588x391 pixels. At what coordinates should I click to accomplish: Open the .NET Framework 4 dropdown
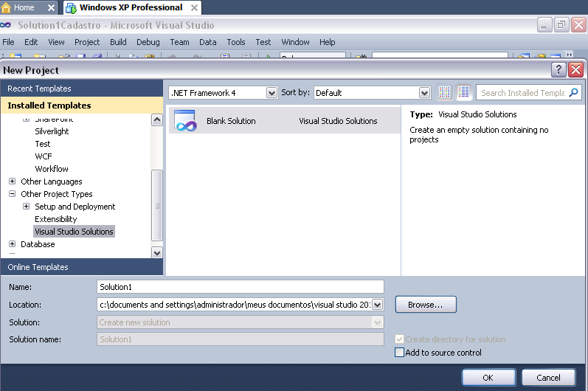tap(271, 93)
